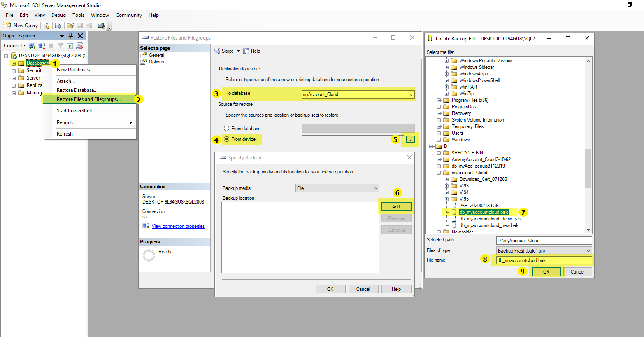
Task: Click the Connect Object Explorer icon
Action: click(32, 46)
